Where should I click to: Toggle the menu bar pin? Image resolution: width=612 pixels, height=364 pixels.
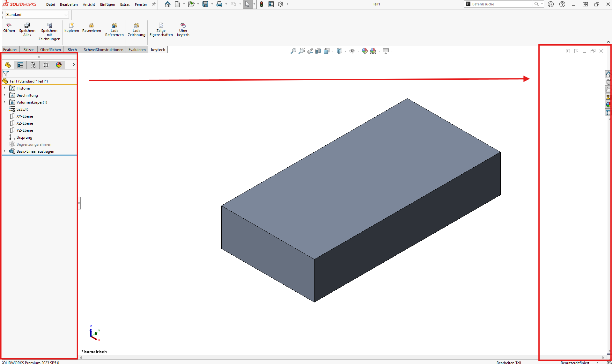tap(154, 4)
